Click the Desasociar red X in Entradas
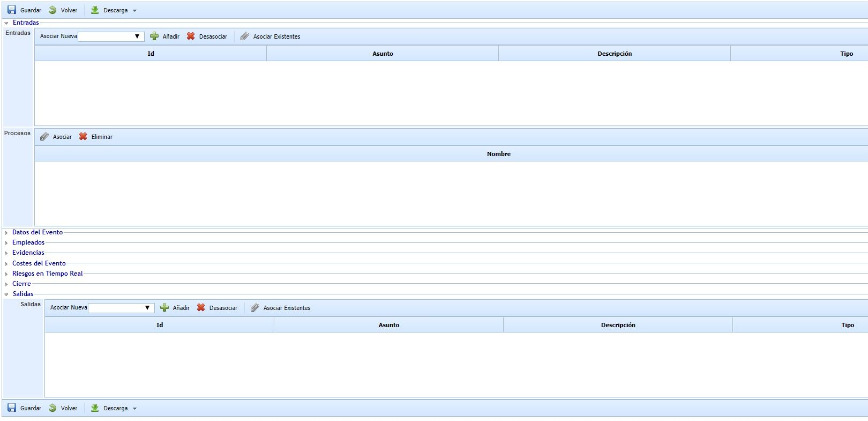 (191, 36)
